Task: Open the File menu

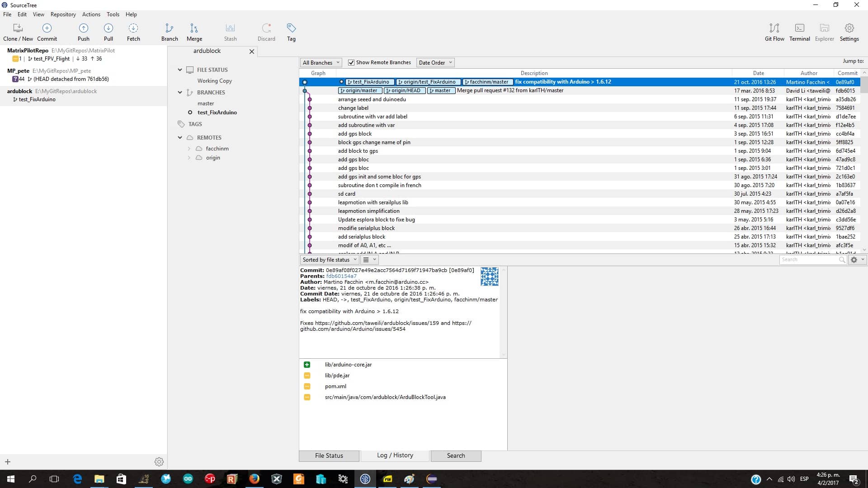Action: [7, 14]
